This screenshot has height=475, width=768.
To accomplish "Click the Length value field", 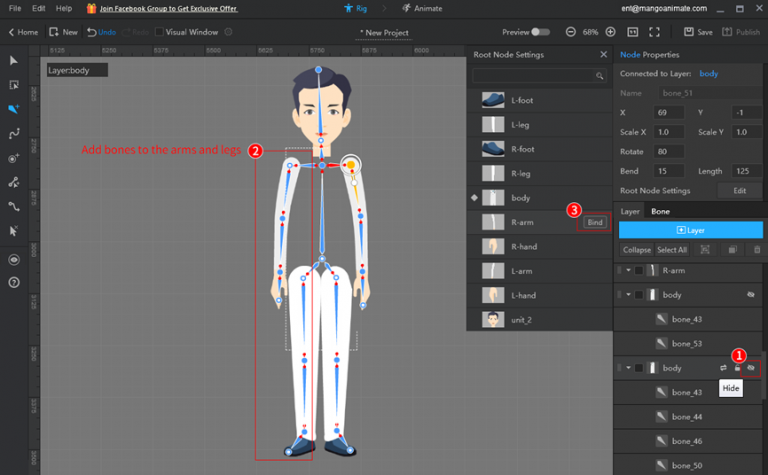I will click(746, 171).
